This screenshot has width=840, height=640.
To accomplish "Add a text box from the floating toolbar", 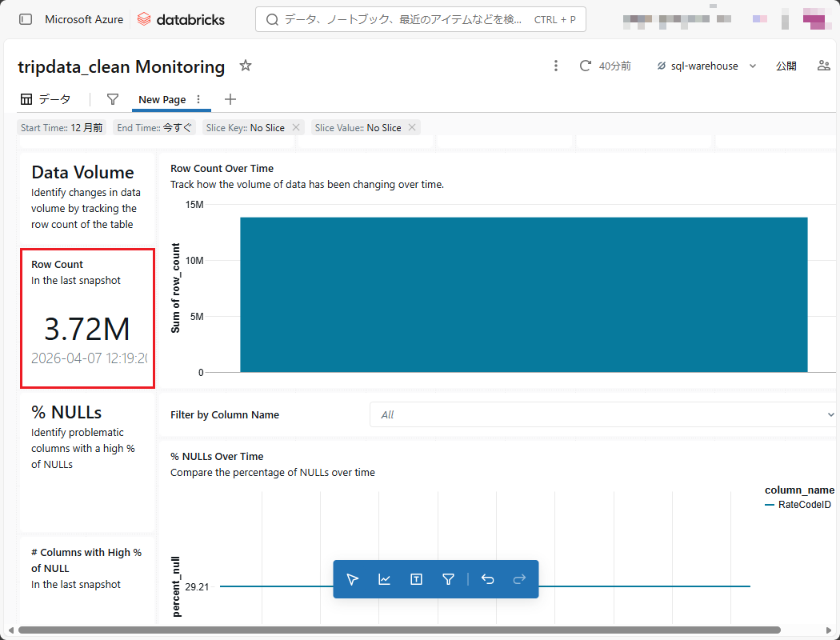I will tap(416, 579).
